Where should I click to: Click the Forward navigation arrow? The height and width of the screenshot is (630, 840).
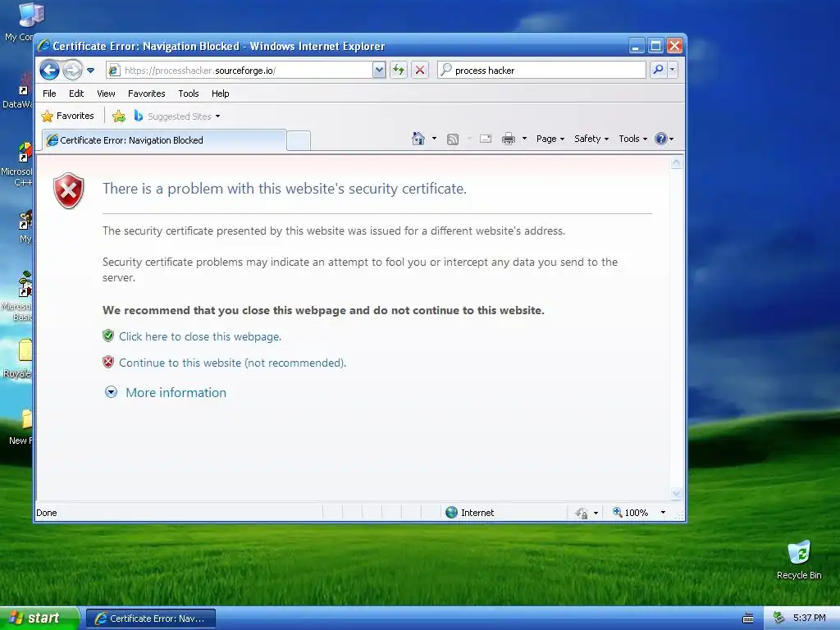click(72, 70)
